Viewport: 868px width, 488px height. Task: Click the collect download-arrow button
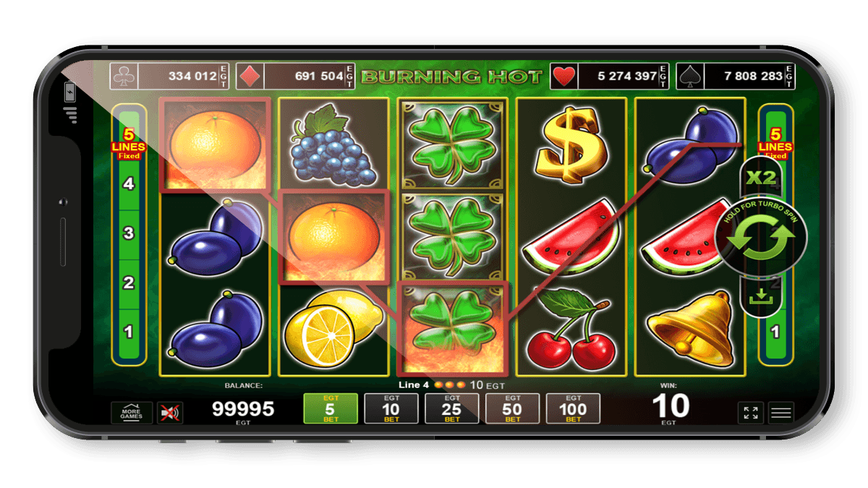click(x=760, y=296)
